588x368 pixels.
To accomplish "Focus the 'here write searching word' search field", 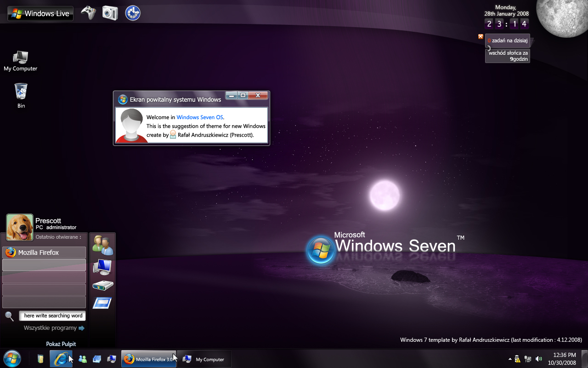I will coord(52,316).
